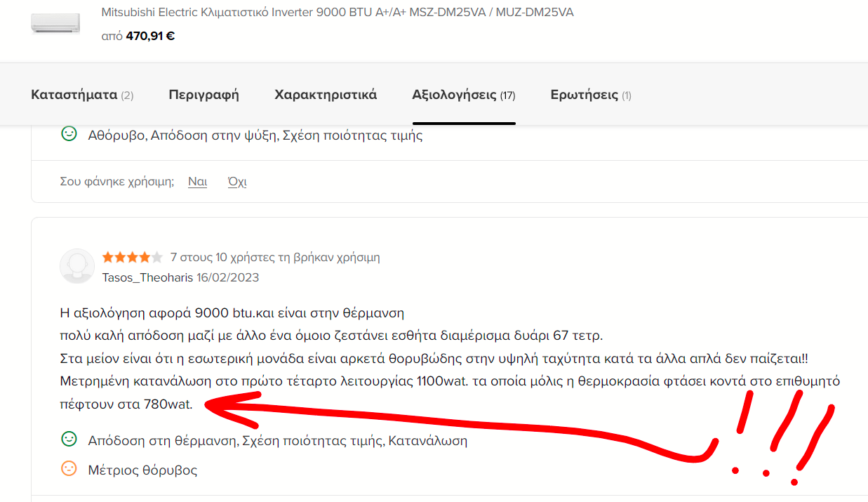Click the text Αθόρυβο, Απόδοση στην ψύξη, Σχέση ποιότητας τιμής
The width and height of the screenshot is (868, 502).
255,136
